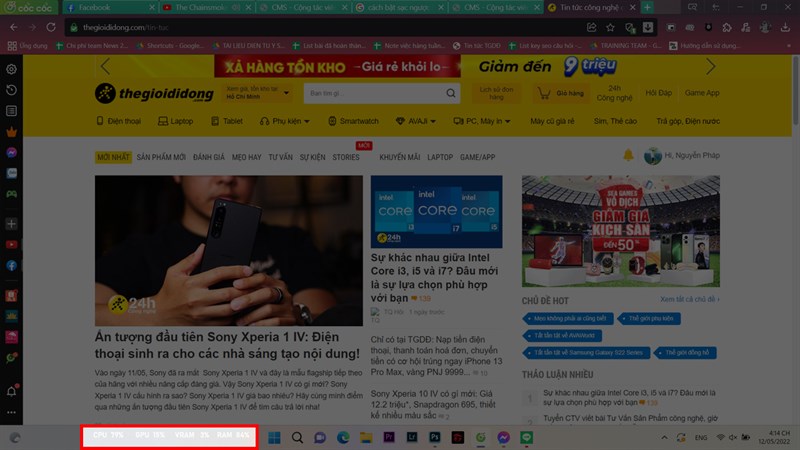Select the STORIES news tab
Image resolution: width=800 pixels, height=450 pixels.
coord(346,158)
